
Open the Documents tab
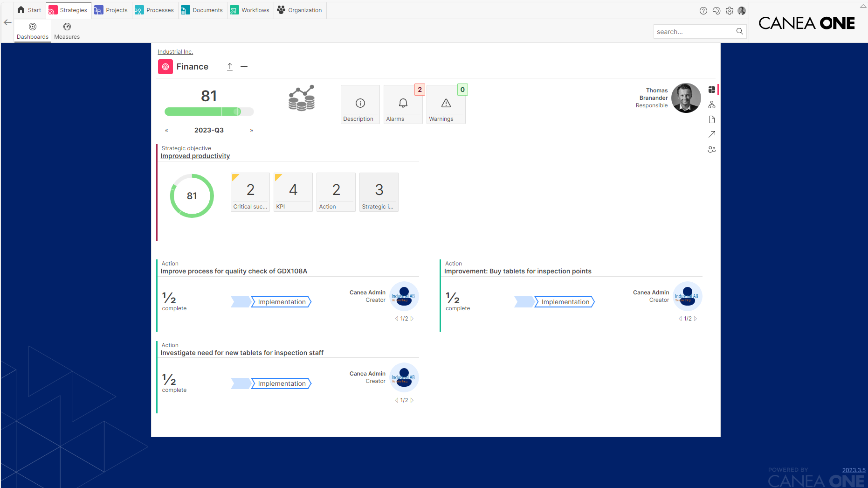[x=202, y=10]
